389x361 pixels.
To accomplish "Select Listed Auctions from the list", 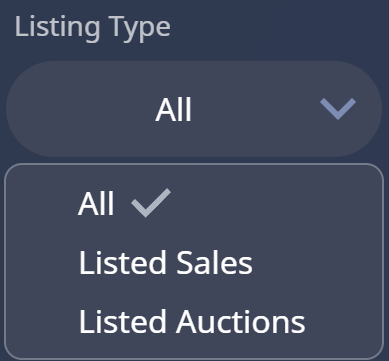I will 192,321.
